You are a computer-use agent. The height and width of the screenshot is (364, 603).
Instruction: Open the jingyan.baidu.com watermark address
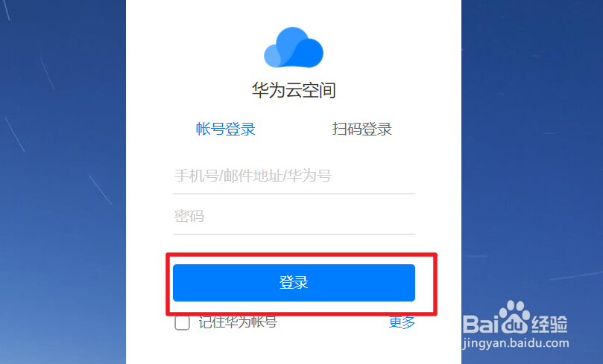tap(516, 342)
